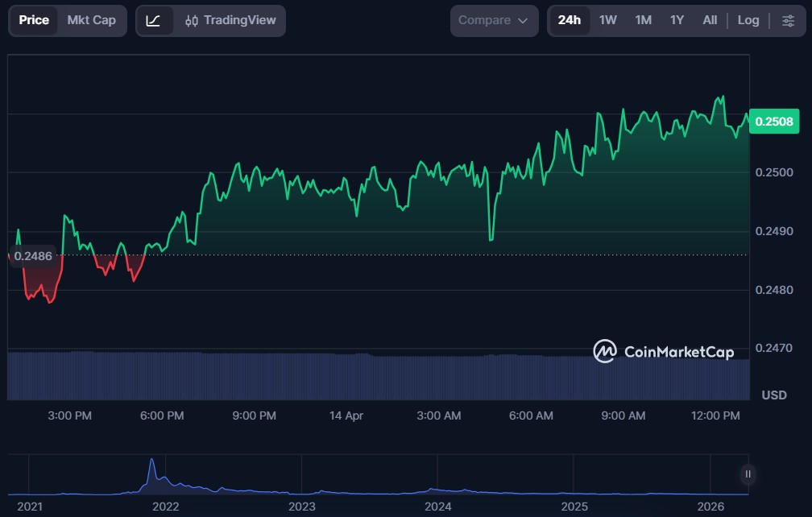Expand the Compare dropdown

[494, 20]
